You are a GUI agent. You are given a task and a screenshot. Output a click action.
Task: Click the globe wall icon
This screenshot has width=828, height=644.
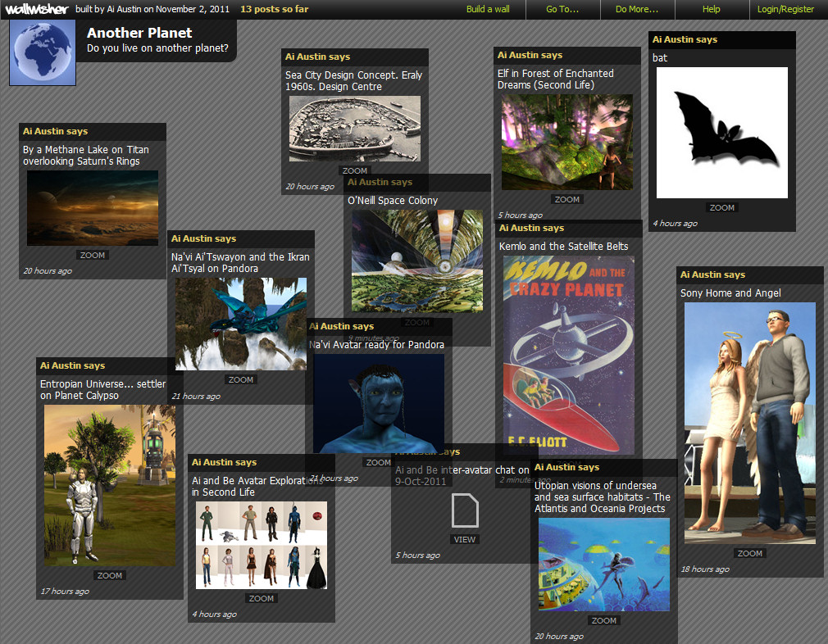pyautogui.click(x=43, y=52)
